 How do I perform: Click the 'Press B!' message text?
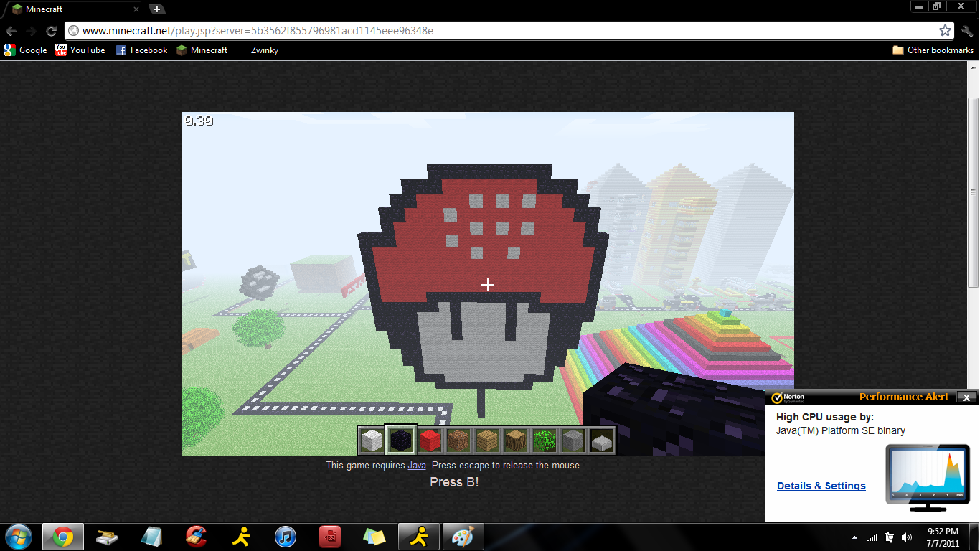click(x=454, y=482)
